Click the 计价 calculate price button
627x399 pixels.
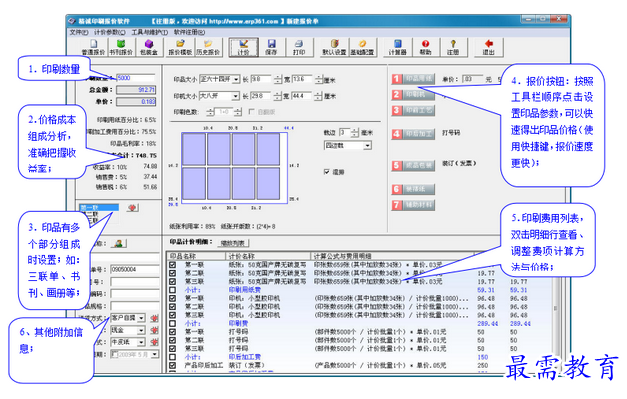[x=243, y=47]
